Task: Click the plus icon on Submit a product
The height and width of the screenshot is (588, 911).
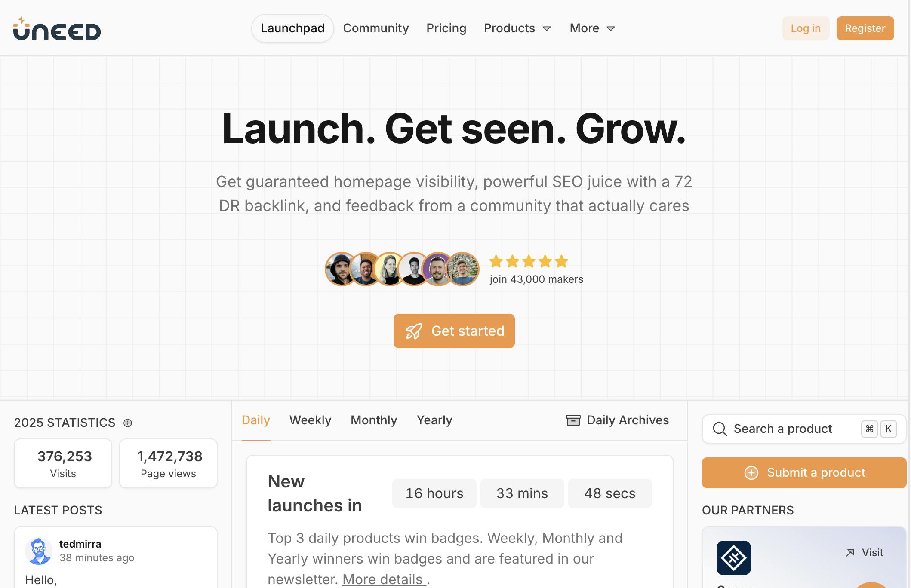Action: 751,472
